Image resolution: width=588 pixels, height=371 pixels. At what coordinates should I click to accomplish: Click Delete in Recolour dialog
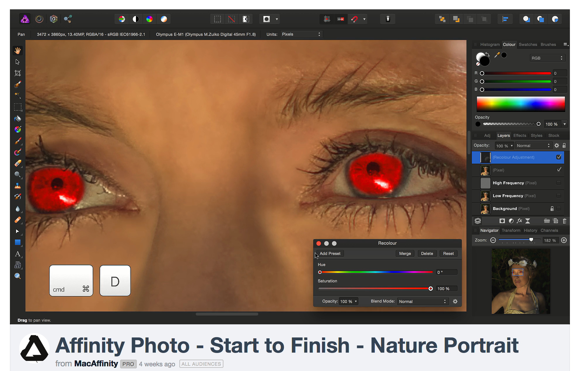pyautogui.click(x=427, y=253)
